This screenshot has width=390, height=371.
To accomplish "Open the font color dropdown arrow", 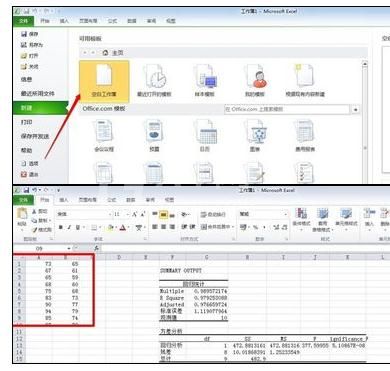I will tap(129, 228).
